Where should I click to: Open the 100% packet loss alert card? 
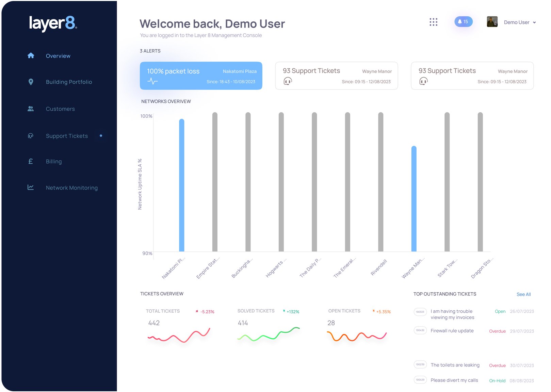click(x=201, y=76)
